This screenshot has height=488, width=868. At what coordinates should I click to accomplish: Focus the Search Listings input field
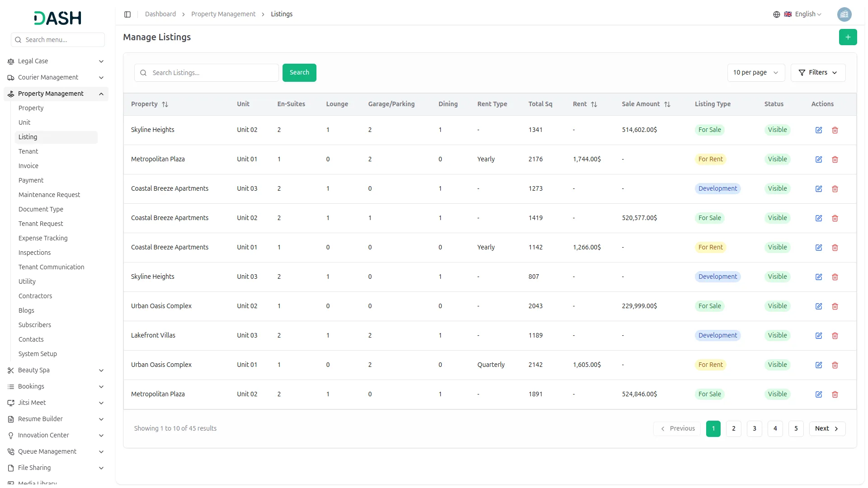click(x=212, y=73)
